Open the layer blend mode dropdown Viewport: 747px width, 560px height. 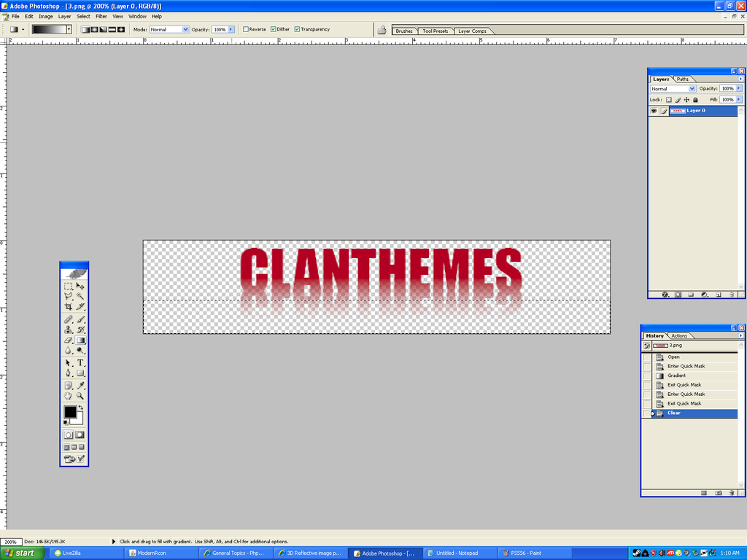pos(673,88)
